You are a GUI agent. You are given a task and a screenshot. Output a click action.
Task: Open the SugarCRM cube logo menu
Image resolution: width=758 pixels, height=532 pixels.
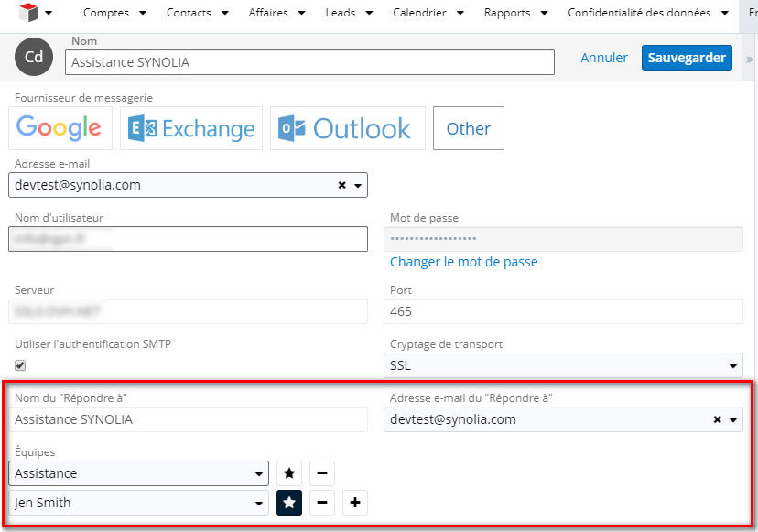28,13
